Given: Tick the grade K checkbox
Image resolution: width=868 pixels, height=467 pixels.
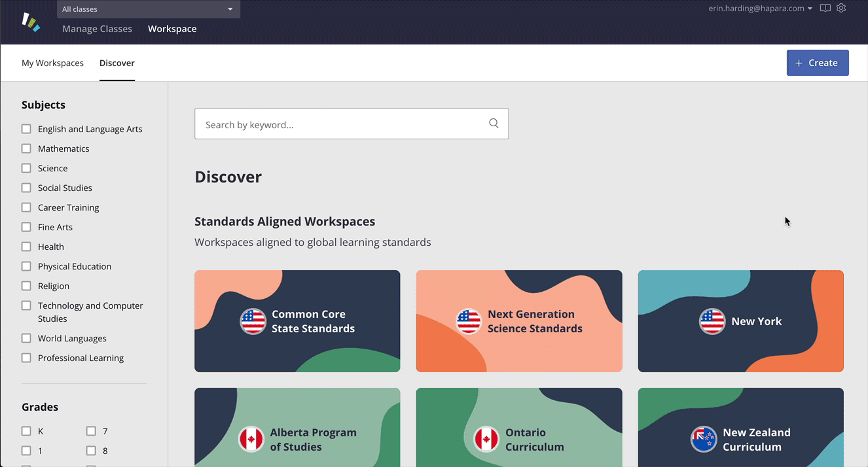Looking at the screenshot, I should click(x=26, y=431).
